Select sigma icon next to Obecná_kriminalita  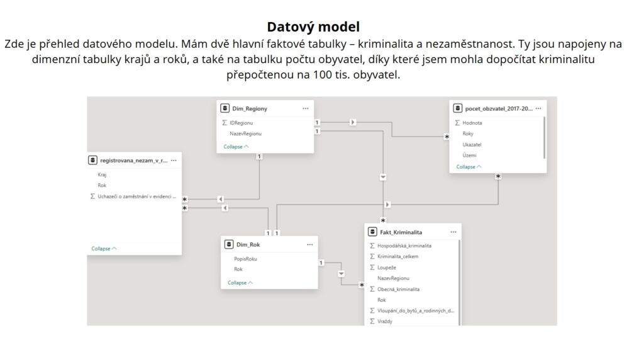372,289
